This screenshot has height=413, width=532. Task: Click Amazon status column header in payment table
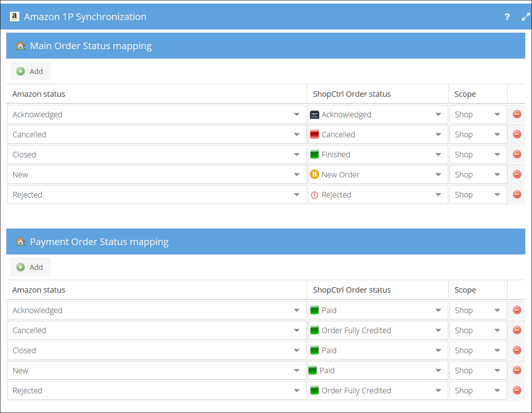[39, 290]
